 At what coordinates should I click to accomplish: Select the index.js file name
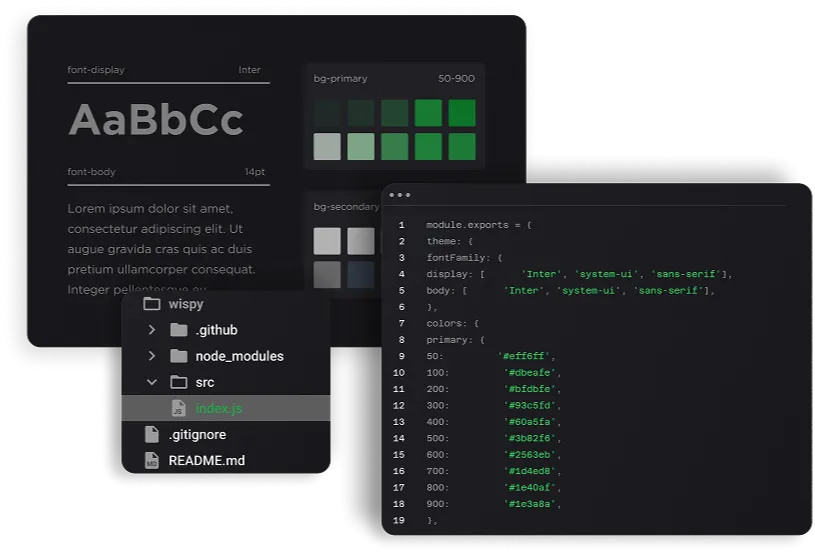click(x=219, y=408)
